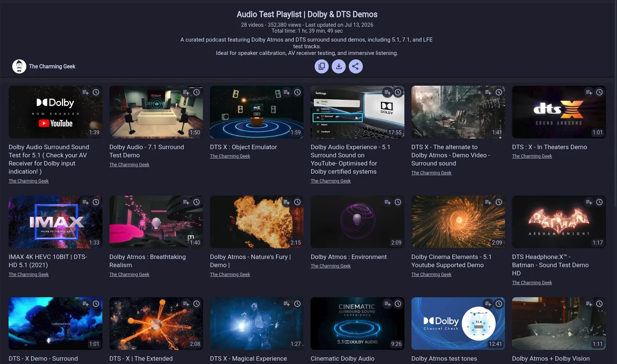Click the Audio Test Playlist heading

(x=307, y=14)
